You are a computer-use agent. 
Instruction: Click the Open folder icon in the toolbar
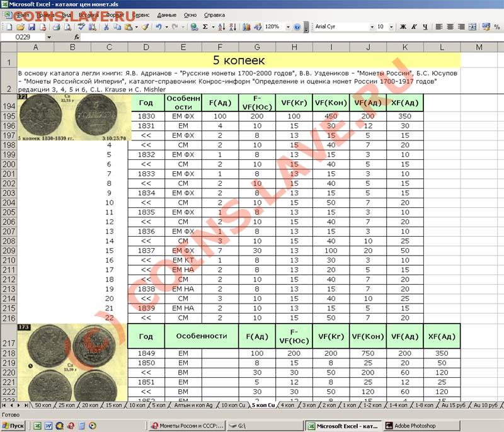click(20, 27)
